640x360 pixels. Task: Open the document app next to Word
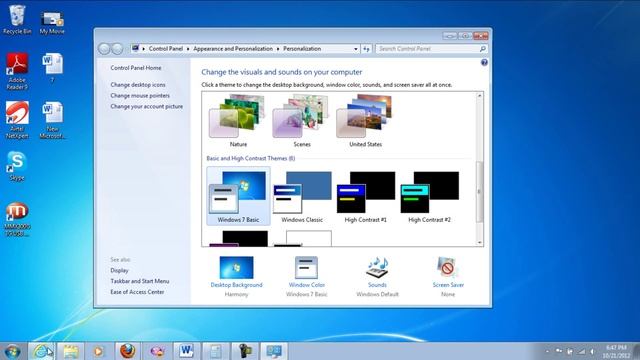click(x=215, y=351)
